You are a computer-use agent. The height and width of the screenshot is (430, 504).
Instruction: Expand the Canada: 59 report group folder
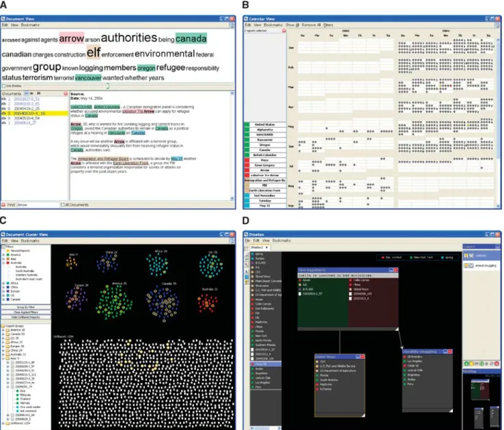(3, 334)
